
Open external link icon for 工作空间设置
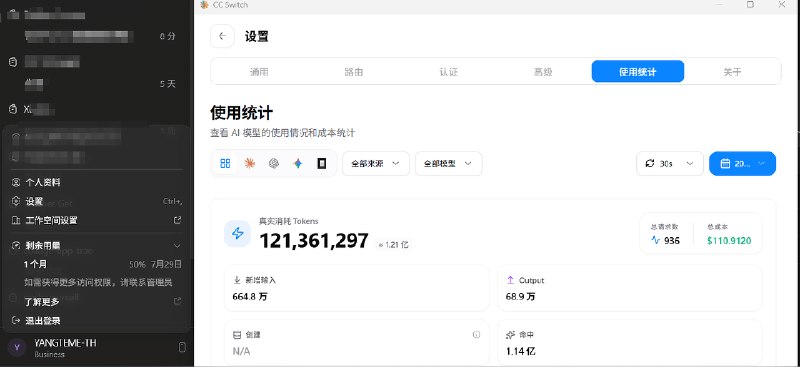click(x=178, y=220)
